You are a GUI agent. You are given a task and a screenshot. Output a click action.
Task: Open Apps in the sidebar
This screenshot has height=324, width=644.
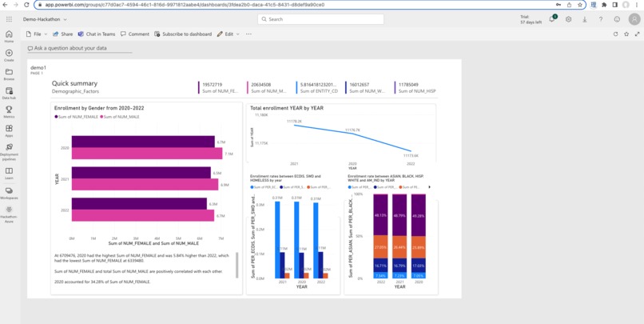[9, 130]
